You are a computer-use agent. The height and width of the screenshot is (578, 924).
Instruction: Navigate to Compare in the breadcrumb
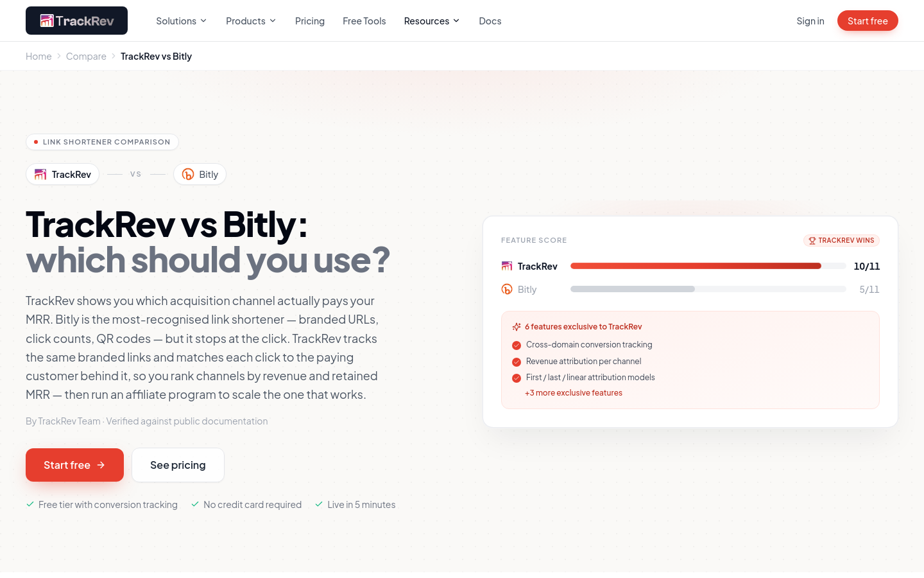click(86, 57)
